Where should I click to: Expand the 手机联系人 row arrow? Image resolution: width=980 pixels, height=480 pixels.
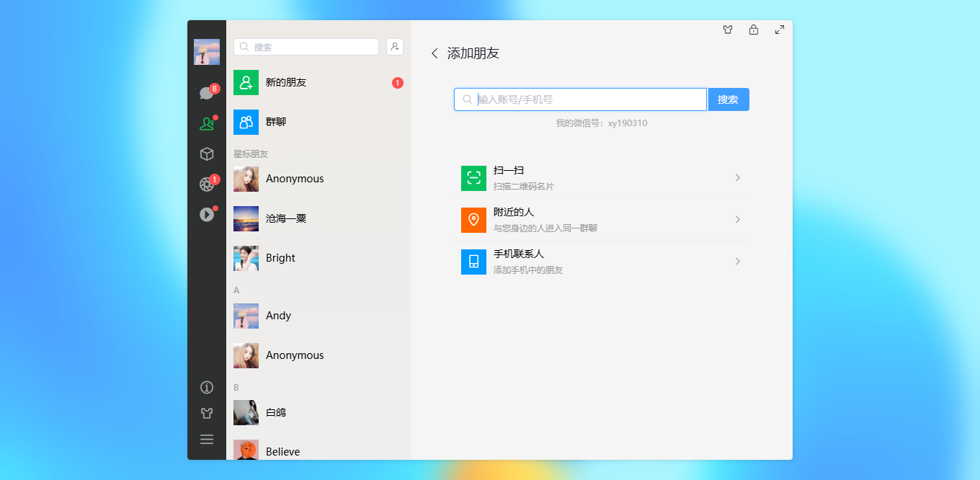[737, 262]
